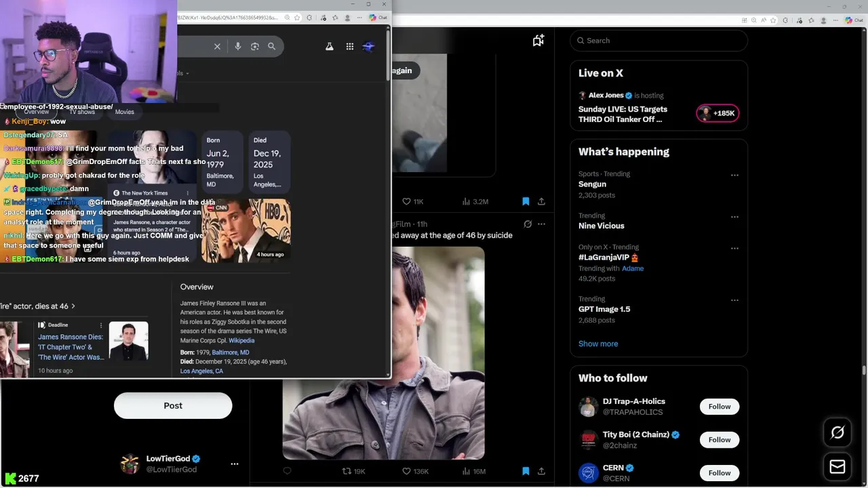Viewport: 868px width, 488px height.
Task: Open Copilot Chat in Google window toolbar
Action: (x=378, y=18)
